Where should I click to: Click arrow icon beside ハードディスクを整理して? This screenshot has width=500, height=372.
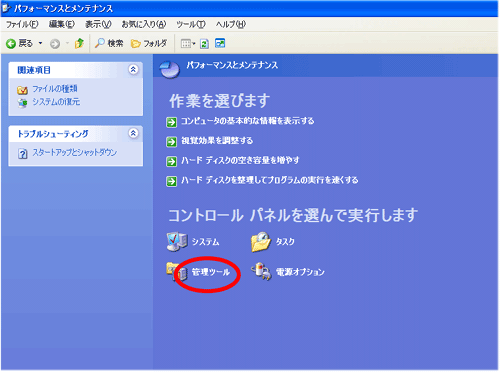click(x=172, y=182)
